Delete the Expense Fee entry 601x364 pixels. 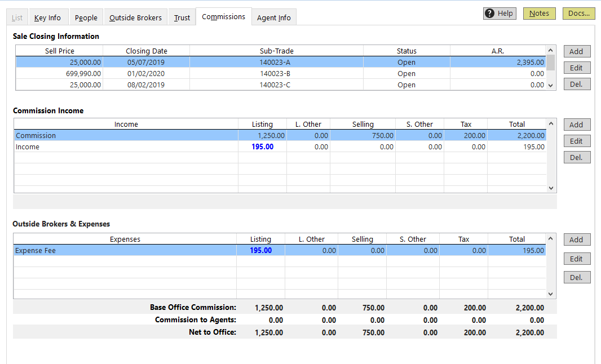click(577, 277)
